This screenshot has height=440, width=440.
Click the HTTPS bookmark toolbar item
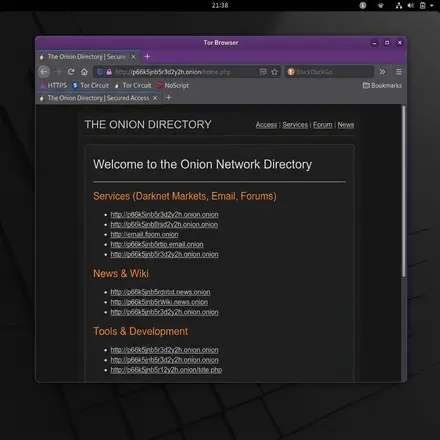[54, 85]
